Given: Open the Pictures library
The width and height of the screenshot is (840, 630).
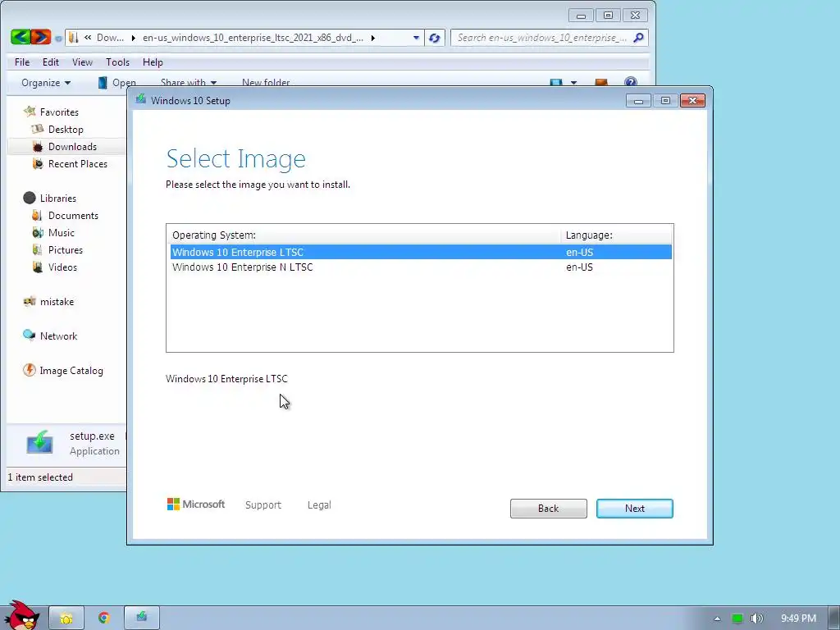Looking at the screenshot, I should coord(57,249).
